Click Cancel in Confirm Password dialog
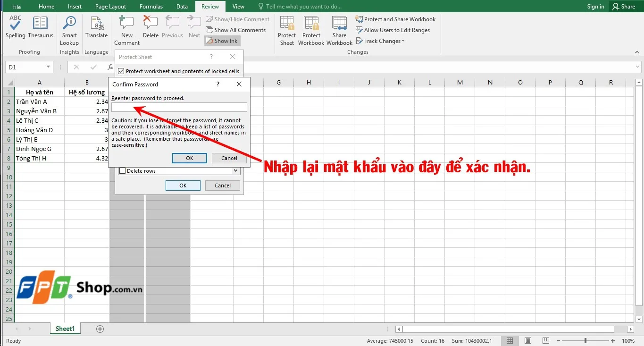 click(x=229, y=158)
